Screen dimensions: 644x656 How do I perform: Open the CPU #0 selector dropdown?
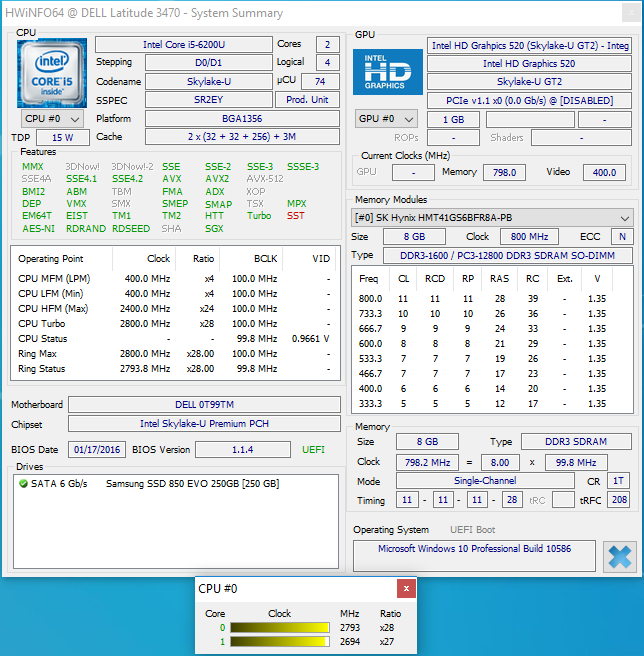pyautogui.click(x=52, y=119)
